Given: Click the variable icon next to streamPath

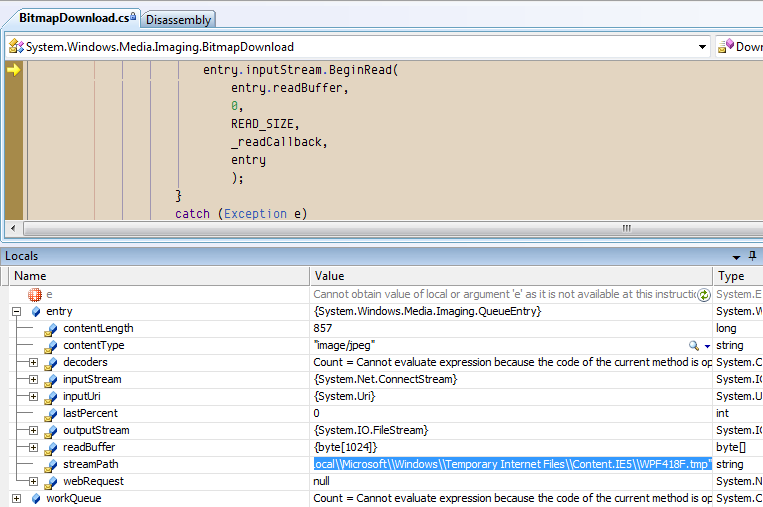Looking at the screenshot, I should click(x=51, y=464).
